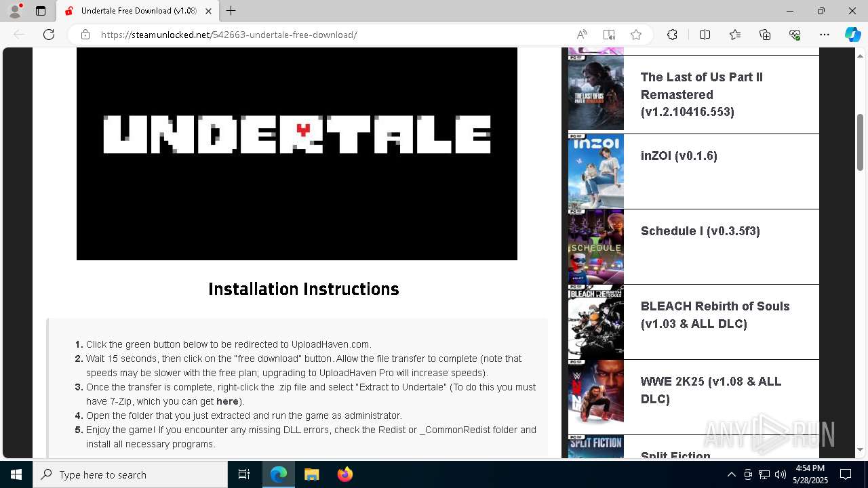Enter Immersive Reader mode

[609, 35]
